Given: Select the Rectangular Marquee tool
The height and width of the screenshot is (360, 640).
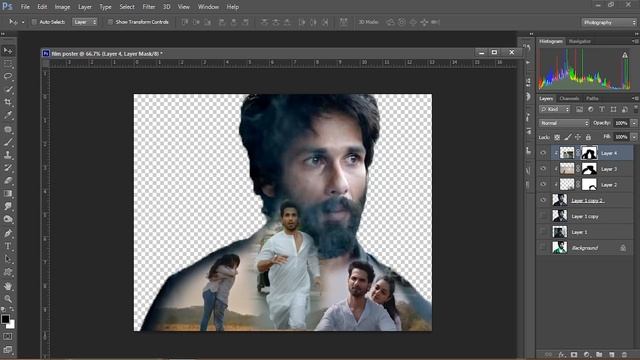Looking at the screenshot, I should pyautogui.click(x=8, y=64).
